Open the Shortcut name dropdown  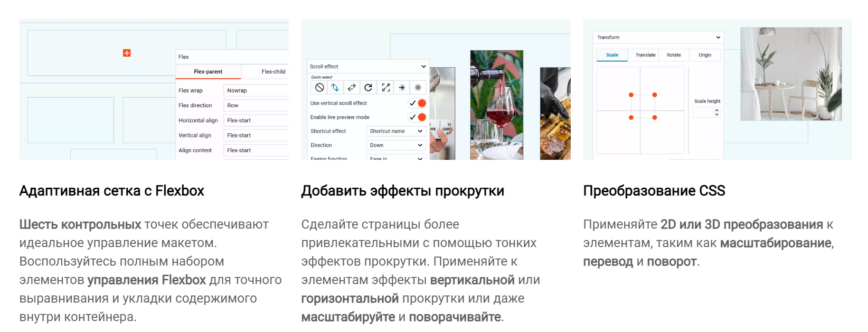(396, 131)
